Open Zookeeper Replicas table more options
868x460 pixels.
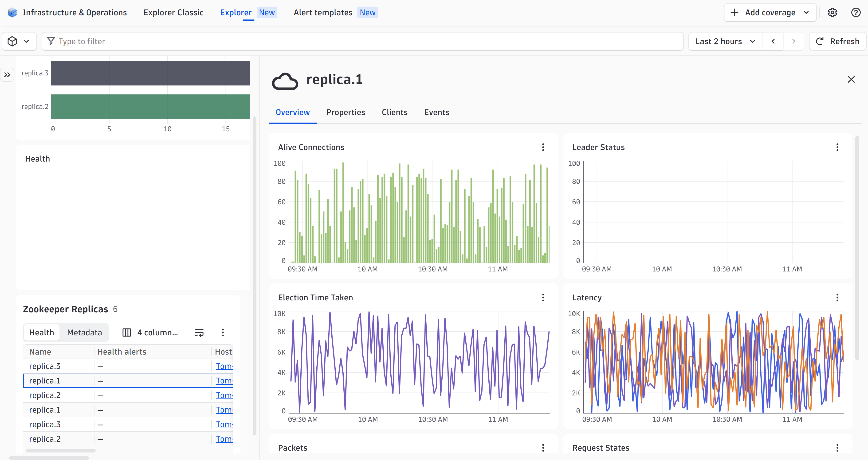[x=223, y=332]
